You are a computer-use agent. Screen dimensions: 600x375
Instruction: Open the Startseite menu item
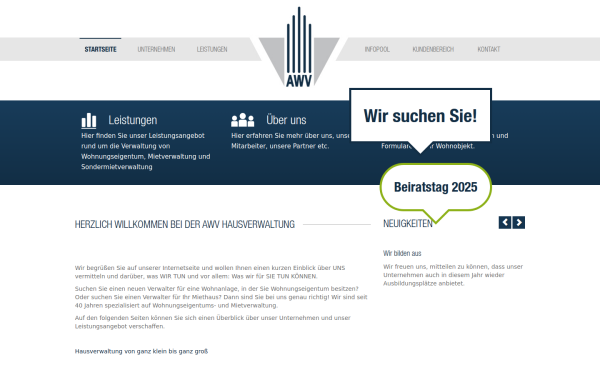(100, 49)
